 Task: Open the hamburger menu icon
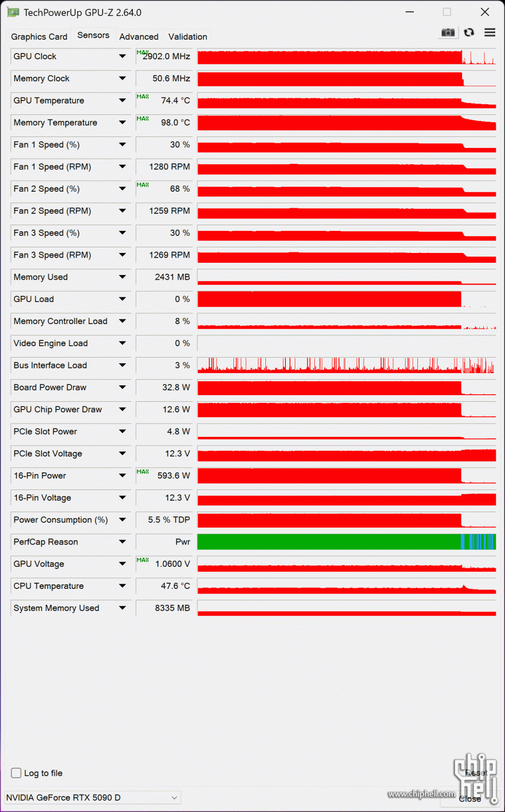point(490,32)
